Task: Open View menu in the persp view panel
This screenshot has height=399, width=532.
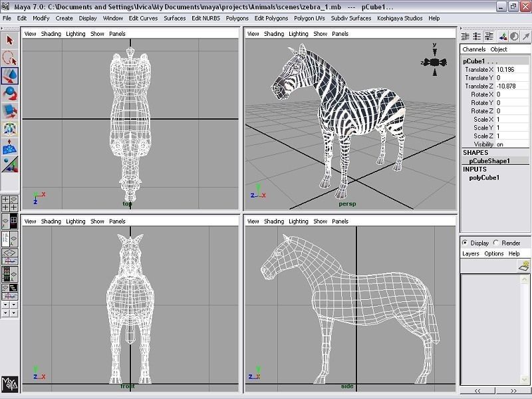Action: coord(253,34)
